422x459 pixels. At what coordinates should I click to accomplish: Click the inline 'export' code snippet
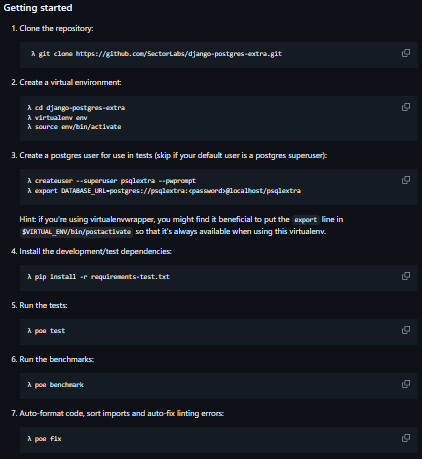coord(306,220)
